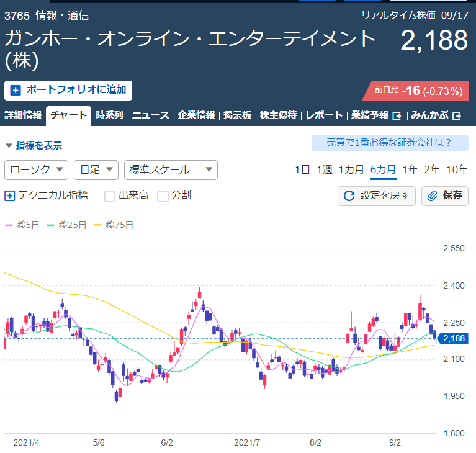The height and width of the screenshot is (453, 476).
Task: Select the 1日 time range
Action: point(302,170)
